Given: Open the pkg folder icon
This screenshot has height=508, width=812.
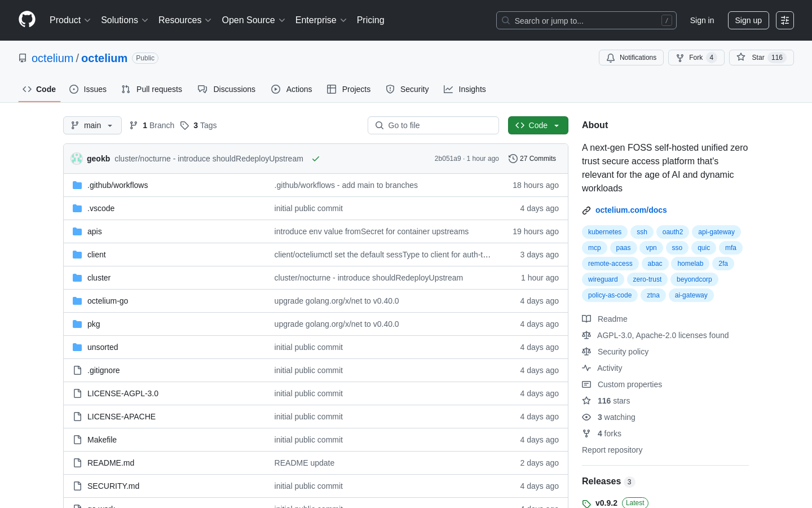Looking at the screenshot, I should click(77, 324).
